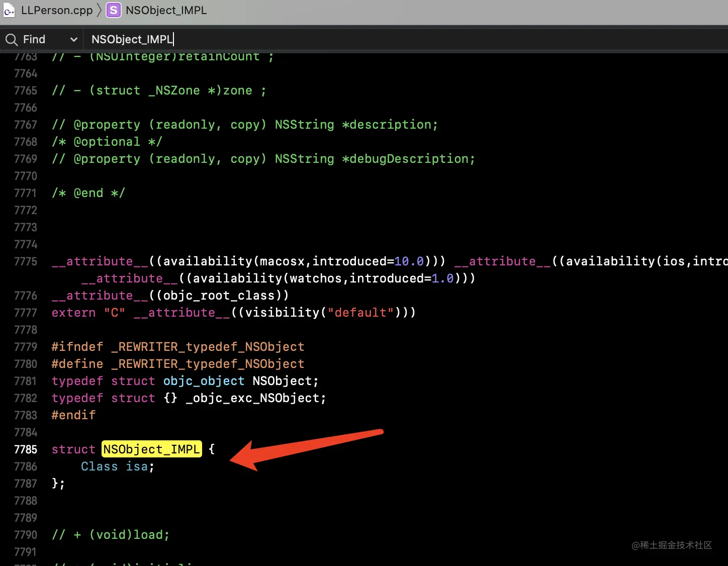Click line number 7777 in the gutter
The image size is (728, 566).
pyautogui.click(x=26, y=312)
